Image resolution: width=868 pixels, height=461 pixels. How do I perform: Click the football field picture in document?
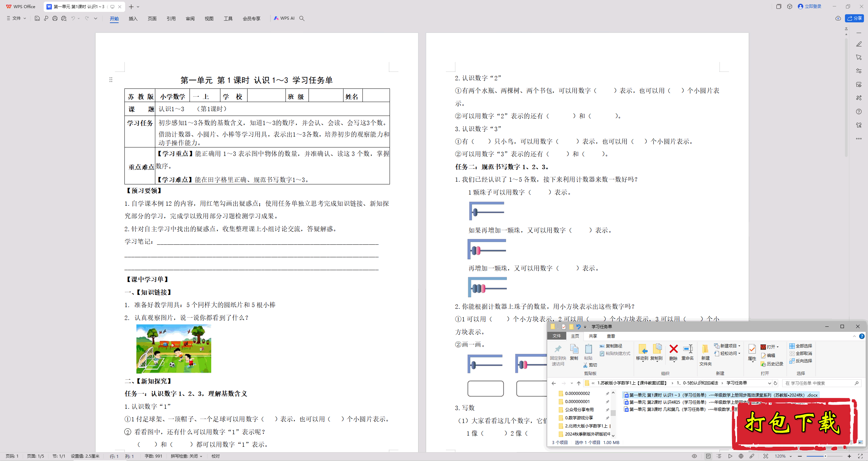click(174, 349)
